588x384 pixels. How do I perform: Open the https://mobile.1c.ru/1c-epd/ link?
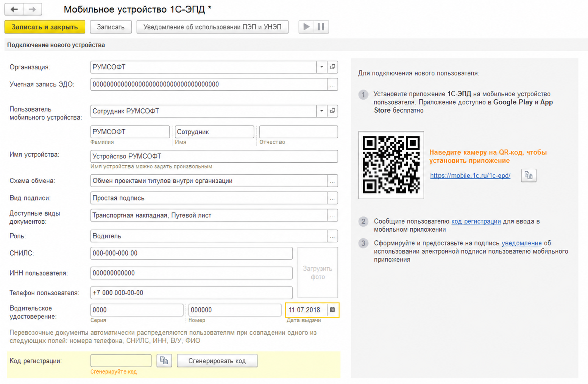(x=470, y=176)
